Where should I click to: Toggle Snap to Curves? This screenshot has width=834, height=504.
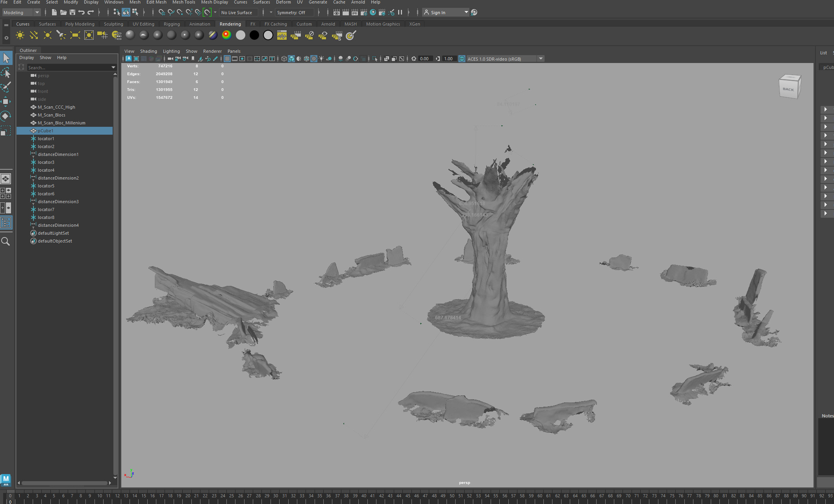[171, 13]
